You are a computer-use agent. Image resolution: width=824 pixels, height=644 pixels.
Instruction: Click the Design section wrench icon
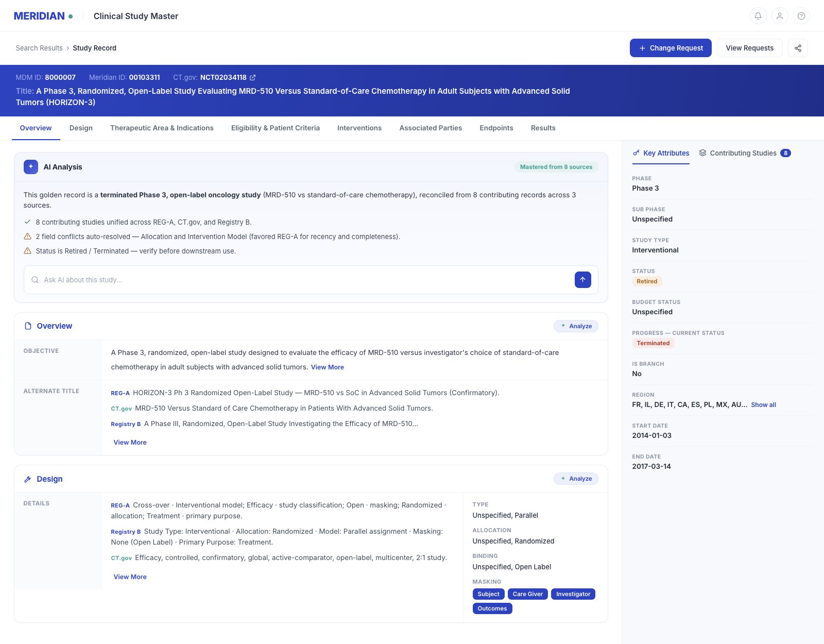pos(28,479)
